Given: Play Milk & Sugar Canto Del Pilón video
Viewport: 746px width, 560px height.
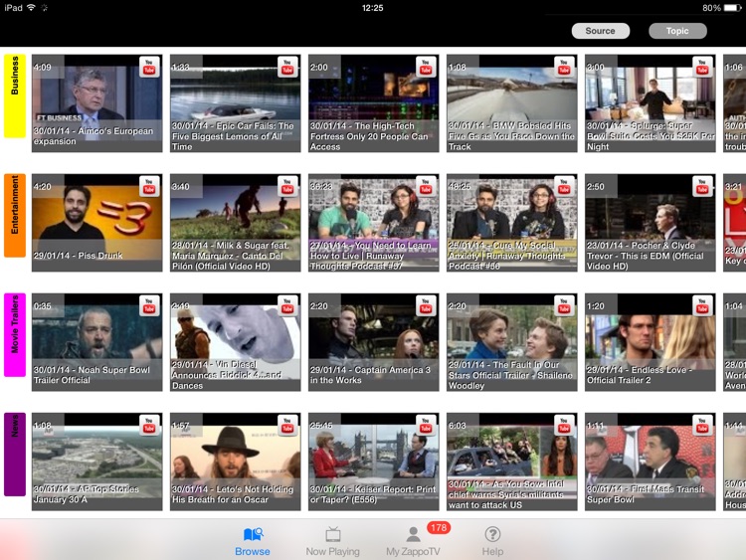Looking at the screenshot, I should coord(236,223).
